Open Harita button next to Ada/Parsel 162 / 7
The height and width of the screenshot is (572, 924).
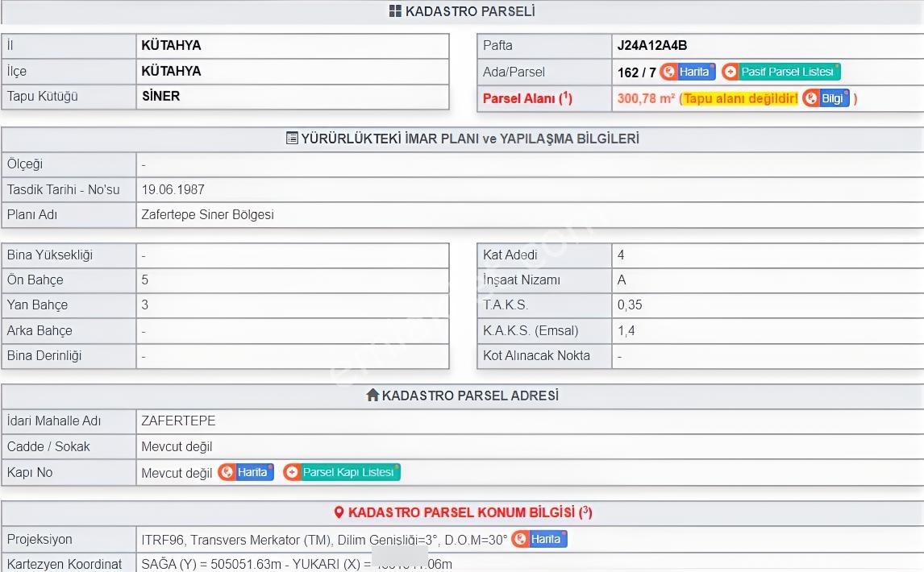coord(687,72)
